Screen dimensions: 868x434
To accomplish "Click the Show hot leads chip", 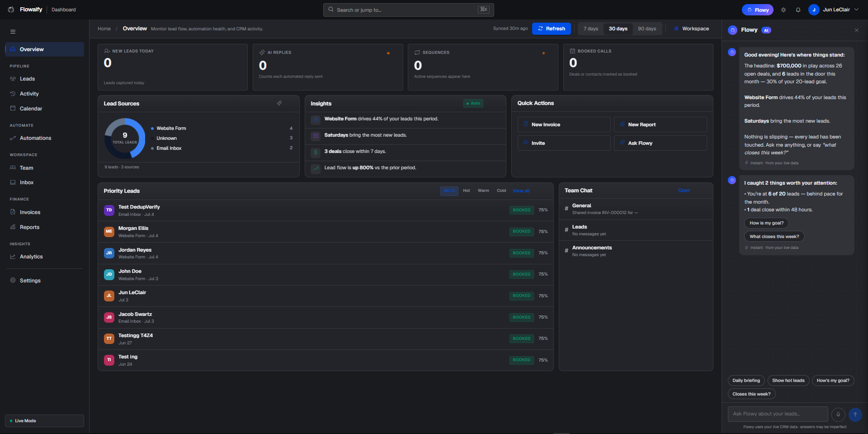I will 788,381.
